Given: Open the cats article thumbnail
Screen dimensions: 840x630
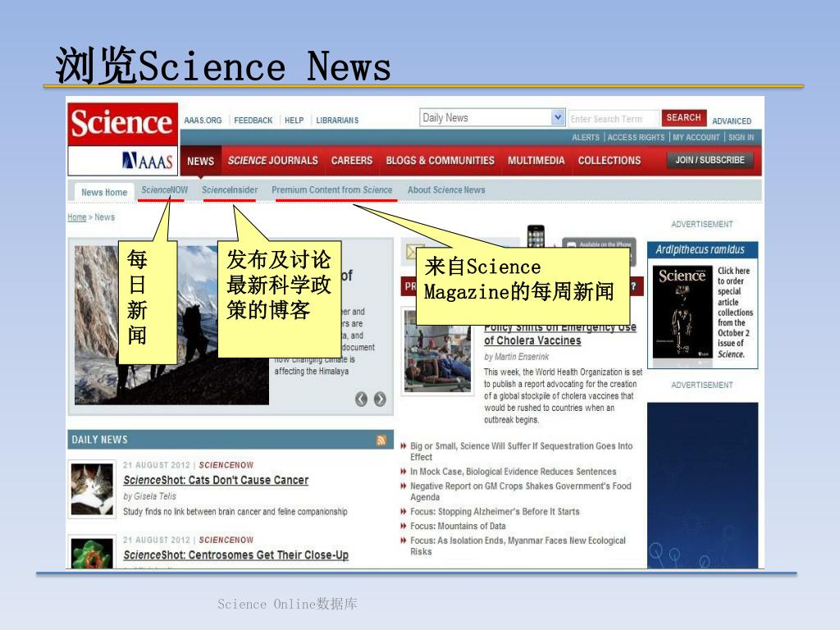Looking at the screenshot, I should pyautogui.click(x=92, y=490).
